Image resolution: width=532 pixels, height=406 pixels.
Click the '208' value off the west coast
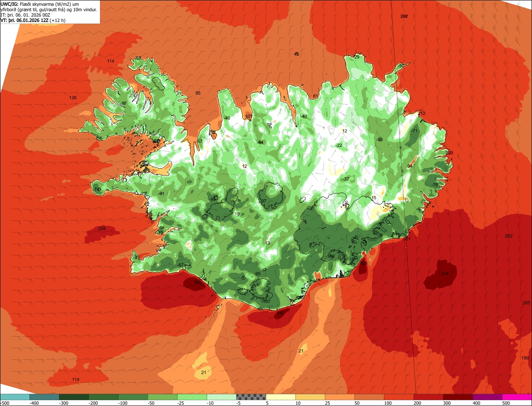click(x=101, y=228)
